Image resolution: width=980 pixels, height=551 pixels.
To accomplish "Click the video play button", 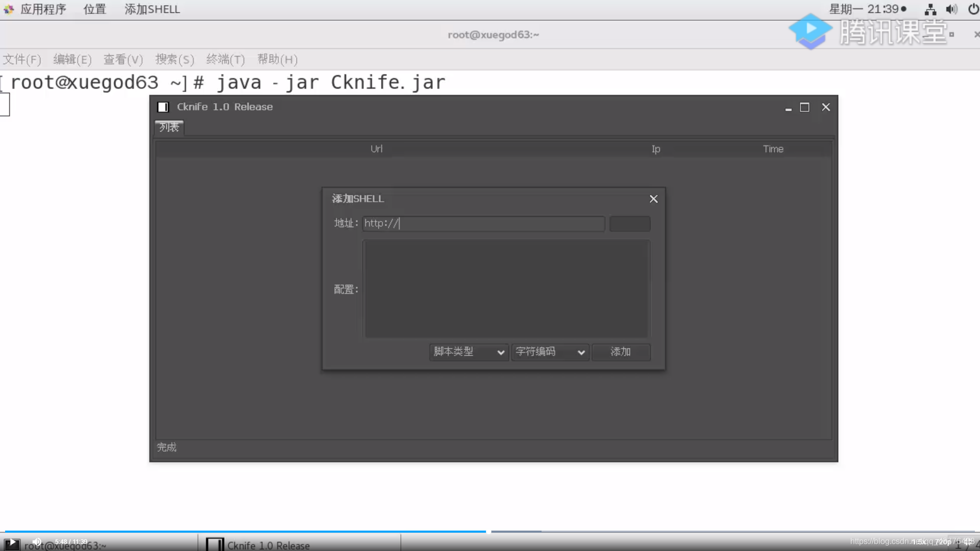I will tap(12, 543).
